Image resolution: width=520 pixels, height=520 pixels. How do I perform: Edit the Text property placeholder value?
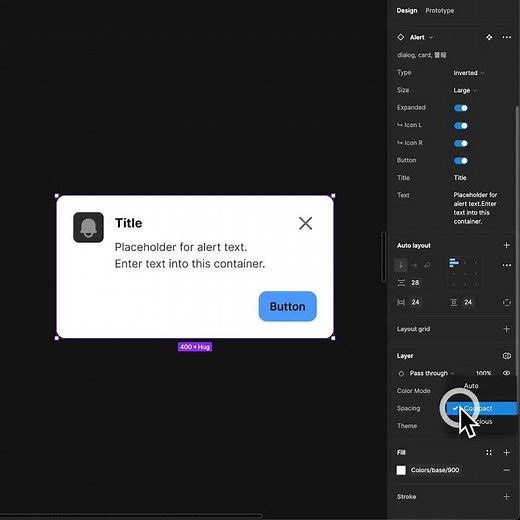coord(475,208)
